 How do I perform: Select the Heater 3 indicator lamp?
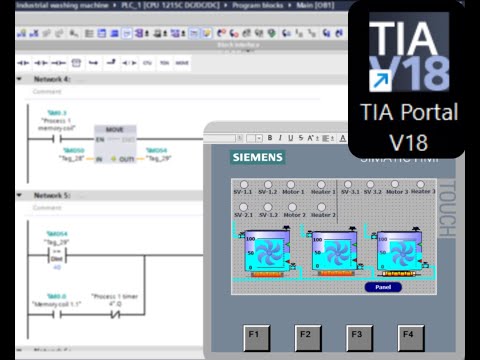pyautogui.click(x=421, y=184)
